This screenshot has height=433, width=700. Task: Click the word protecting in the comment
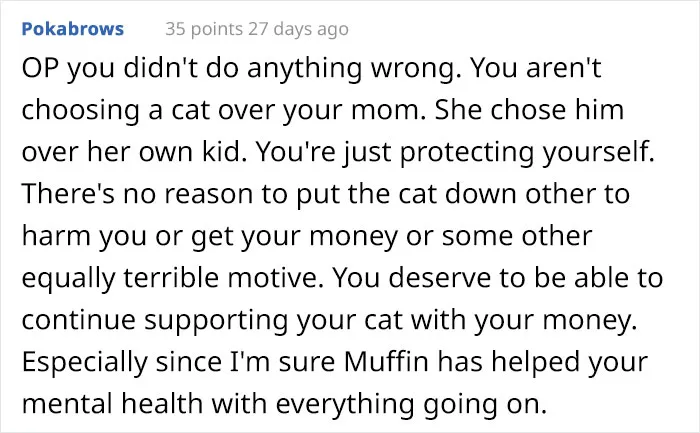click(x=467, y=153)
